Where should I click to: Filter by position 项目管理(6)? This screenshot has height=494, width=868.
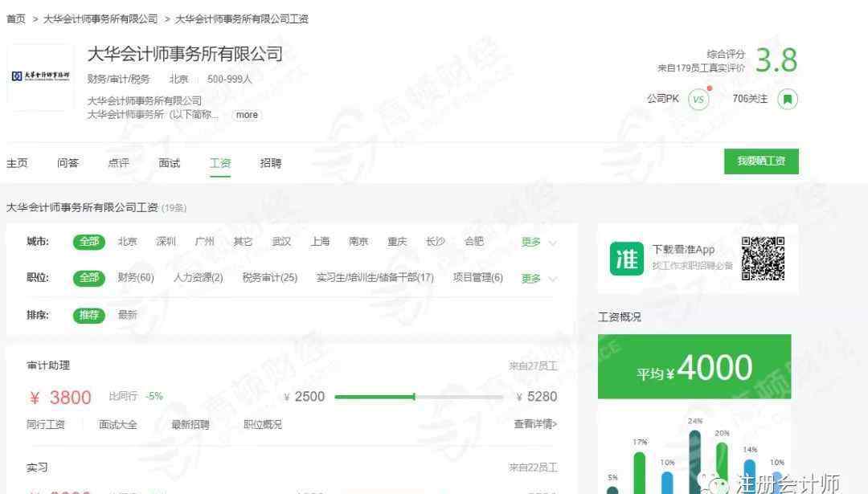[x=477, y=278]
